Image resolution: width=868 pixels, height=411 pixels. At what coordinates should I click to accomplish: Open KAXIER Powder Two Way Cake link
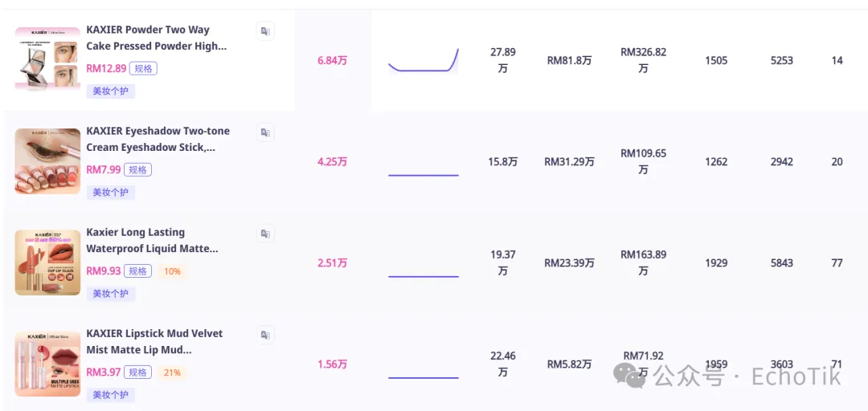tap(156, 38)
